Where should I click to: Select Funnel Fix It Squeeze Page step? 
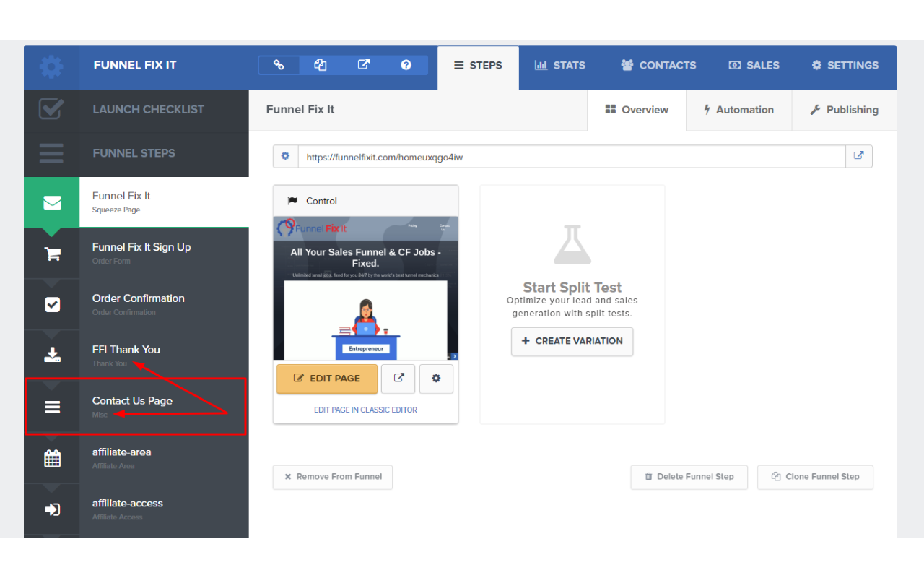click(164, 203)
